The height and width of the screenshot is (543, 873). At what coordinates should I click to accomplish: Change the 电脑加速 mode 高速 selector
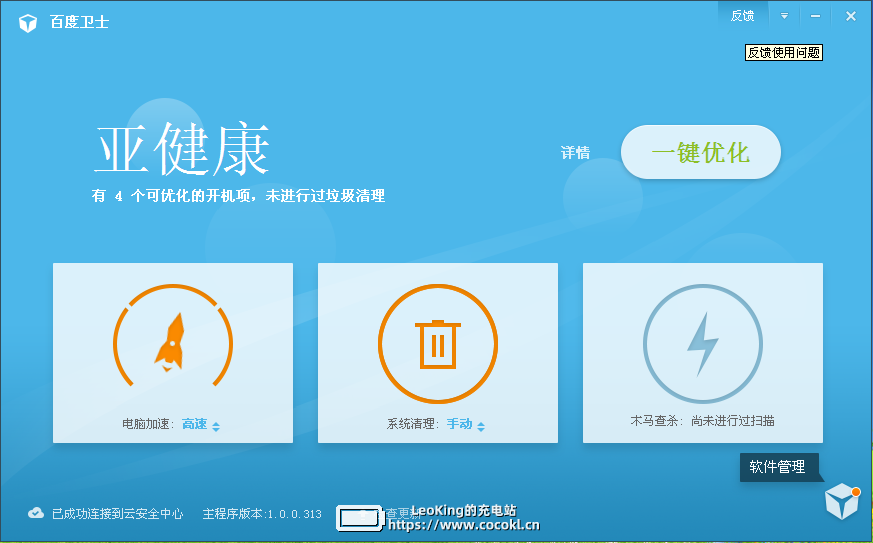point(200,424)
